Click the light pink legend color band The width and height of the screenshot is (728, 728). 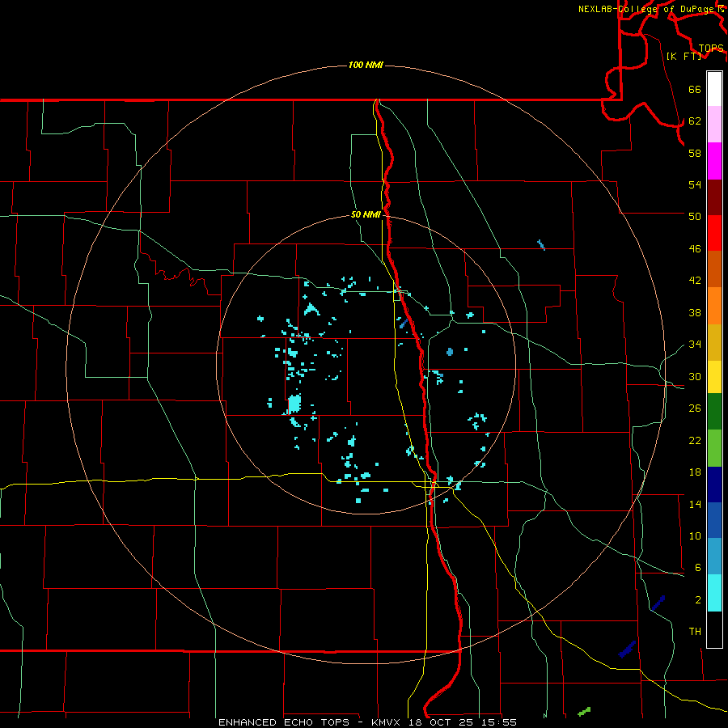point(714,125)
